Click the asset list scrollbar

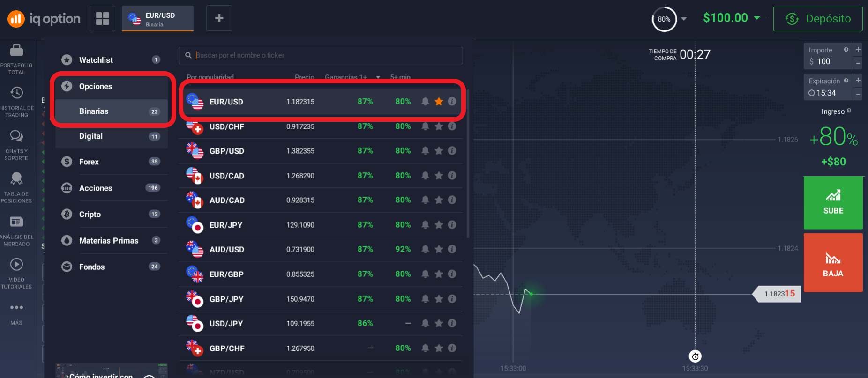467,163
